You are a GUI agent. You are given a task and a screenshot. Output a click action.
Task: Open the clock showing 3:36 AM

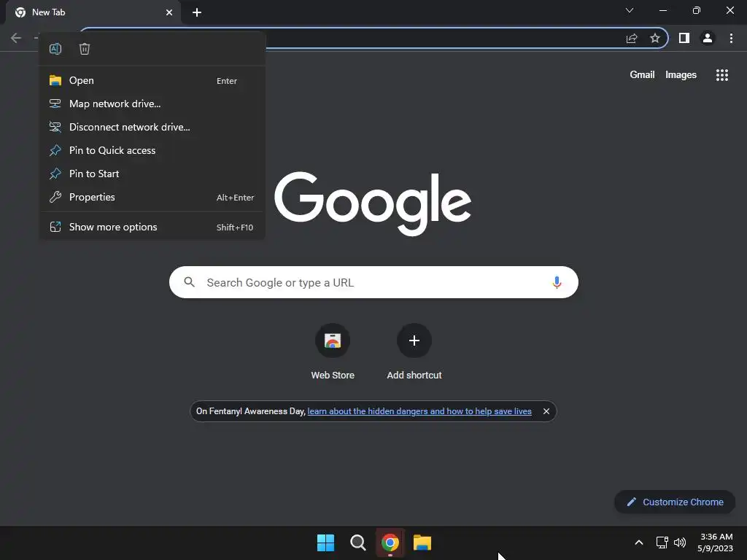pyautogui.click(x=715, y=542)
